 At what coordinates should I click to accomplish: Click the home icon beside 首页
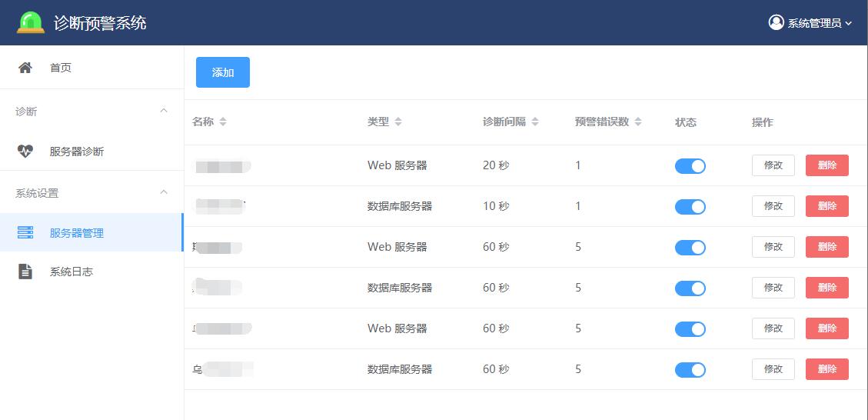tap(25, 68)
